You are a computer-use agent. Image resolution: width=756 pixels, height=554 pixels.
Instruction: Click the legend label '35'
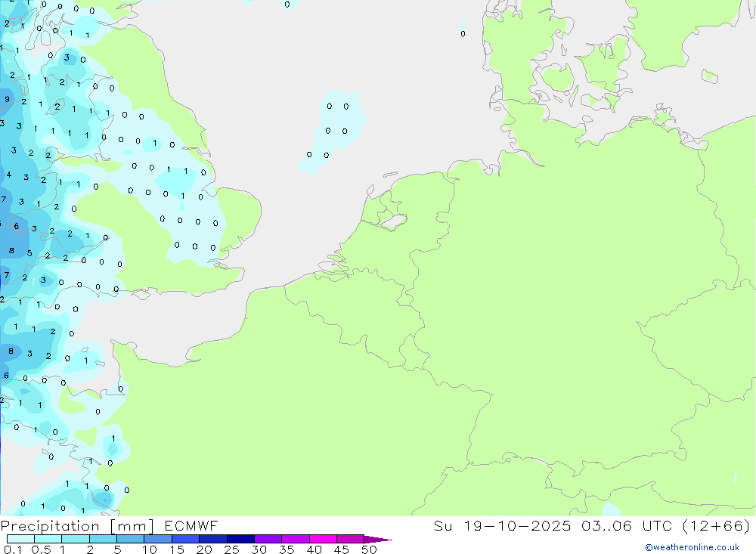point(287,549)
